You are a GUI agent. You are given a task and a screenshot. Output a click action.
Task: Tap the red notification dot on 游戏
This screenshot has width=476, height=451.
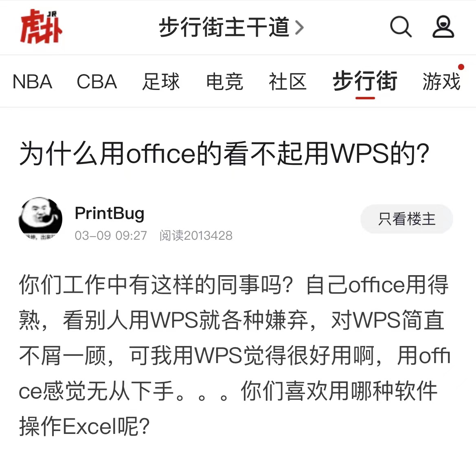click(461, 67)
